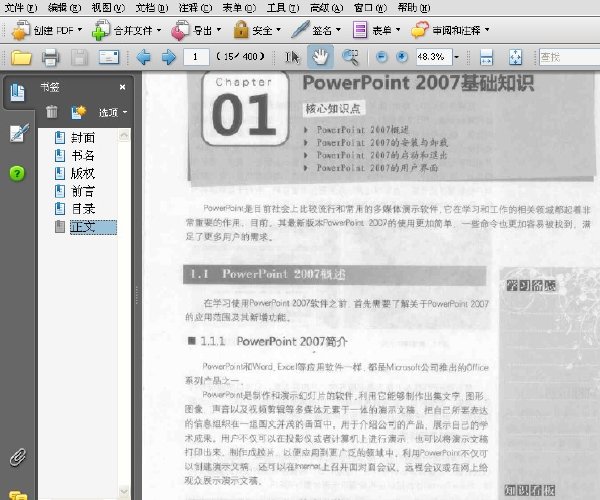Click the save disk icon

(x=80, y=57)
